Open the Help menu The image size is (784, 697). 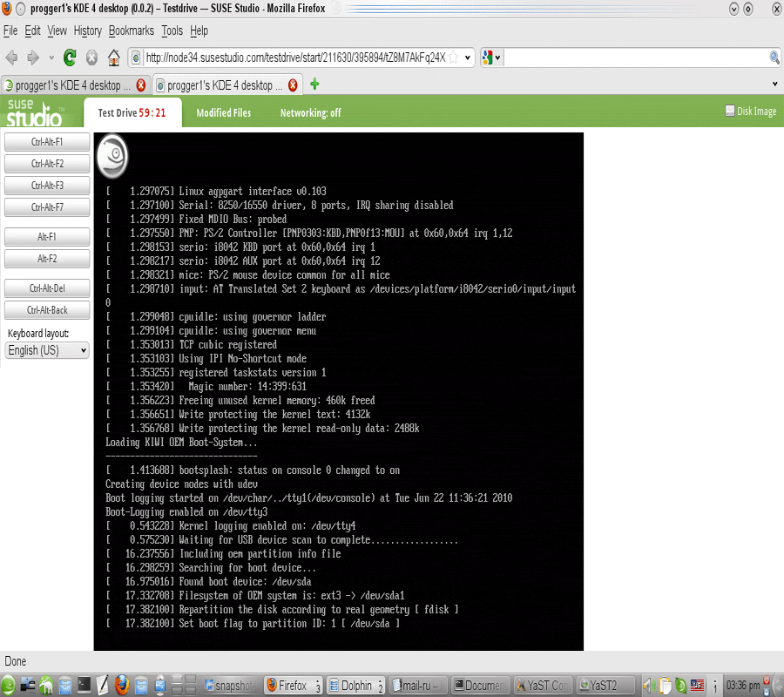(x=199, y=31)
